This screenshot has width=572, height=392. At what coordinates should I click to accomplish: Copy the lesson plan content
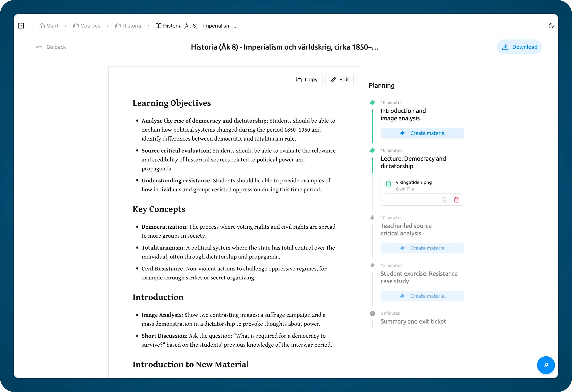pos(306,80)
